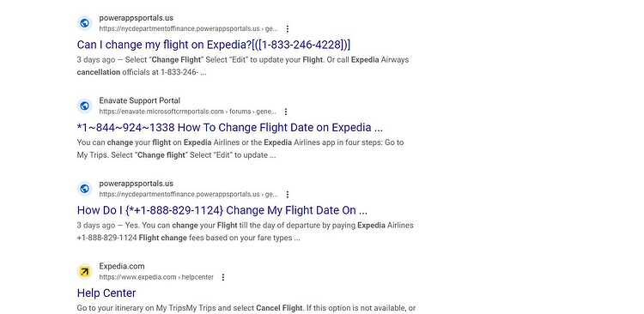Click the first powerappsportals.us site name
The width and height of the screenshot is (644, 314).
tap(136, 18)
